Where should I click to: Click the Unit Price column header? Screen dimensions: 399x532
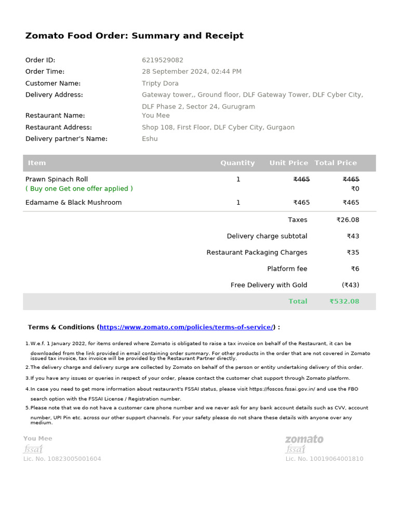click(x=288, y=163)
